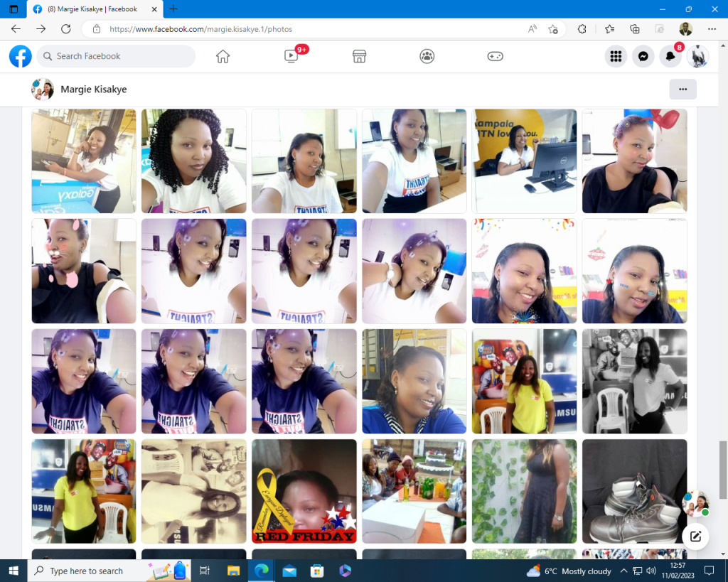The height and width of the screenshot is (582, 728).
Task: Open Facebook Groups icon
Action: (x=427, y=56)
